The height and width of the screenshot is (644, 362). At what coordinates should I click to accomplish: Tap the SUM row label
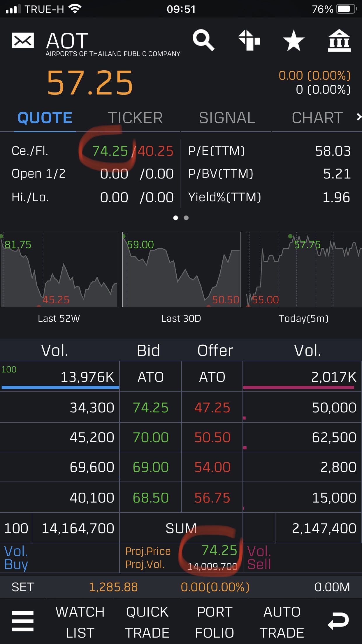point(181,528)
